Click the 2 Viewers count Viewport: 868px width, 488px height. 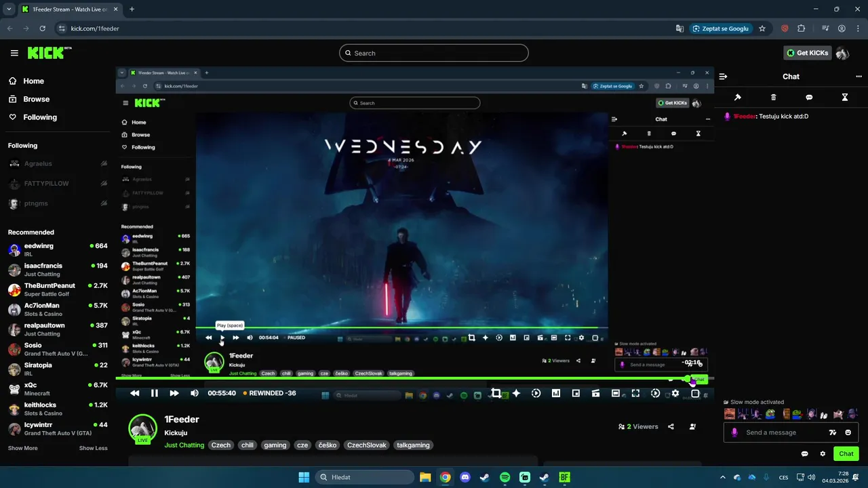[638, 426]
